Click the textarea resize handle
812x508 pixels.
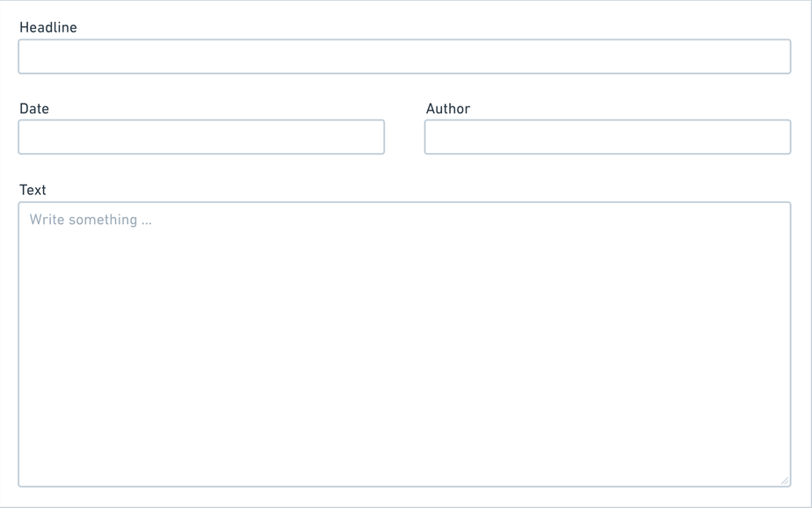click(785, 480)
